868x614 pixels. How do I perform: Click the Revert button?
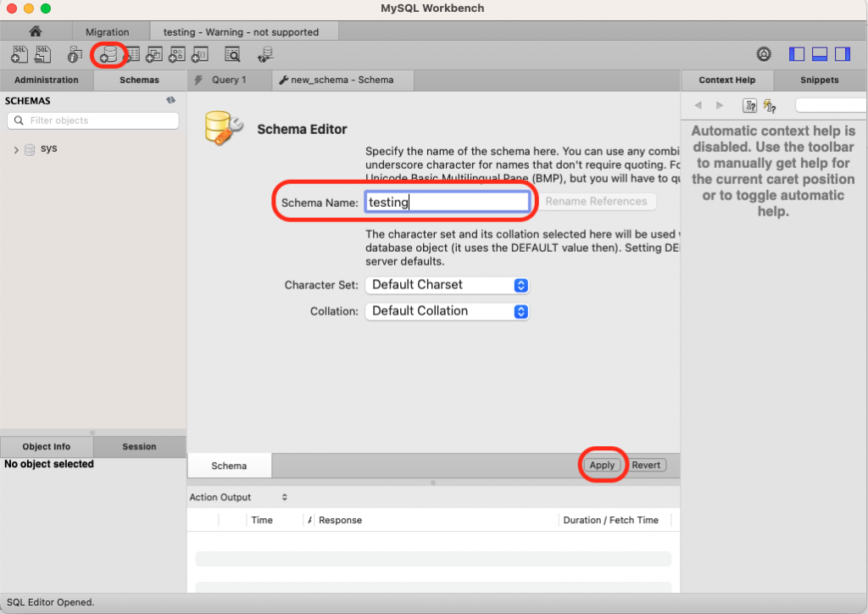[x=646, y=465]
